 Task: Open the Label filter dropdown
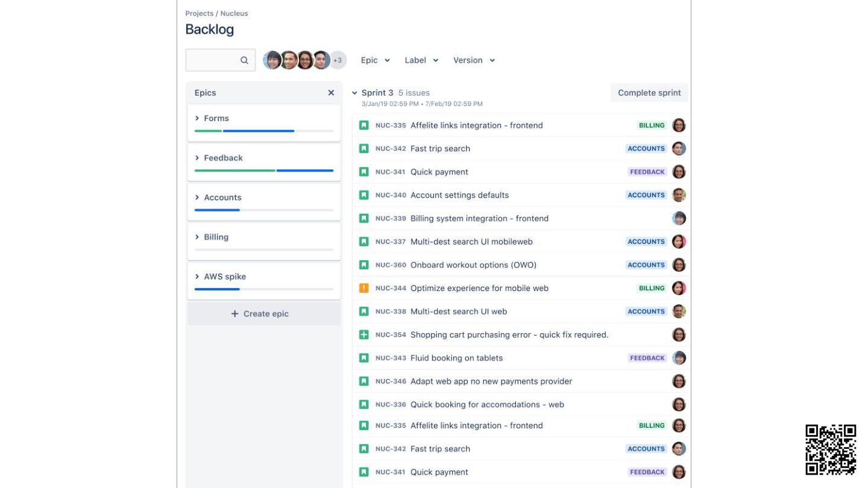tap(421, 60)
